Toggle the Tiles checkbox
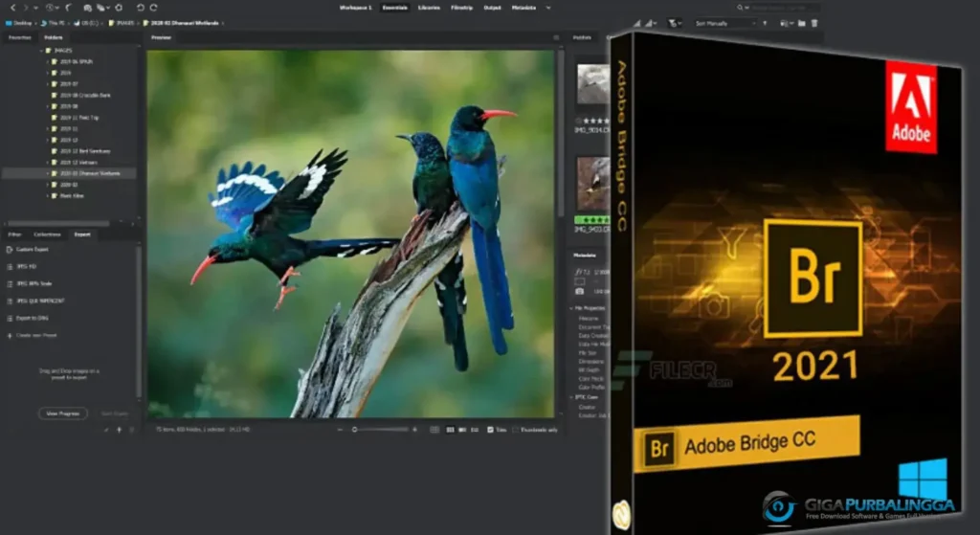Image resolution: width=980 pixels, height=535 pixels. [490, 430]
